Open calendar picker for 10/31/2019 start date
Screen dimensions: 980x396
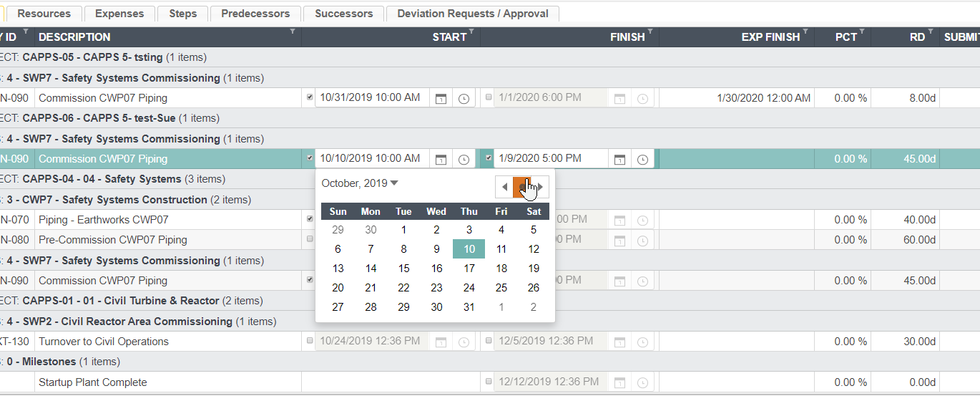pyautogui.click(x=441, y=98)
